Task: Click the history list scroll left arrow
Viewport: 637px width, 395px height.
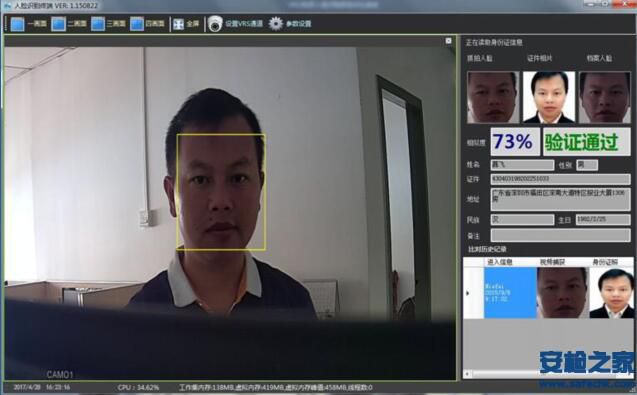Action: click(x=468, y=373)
